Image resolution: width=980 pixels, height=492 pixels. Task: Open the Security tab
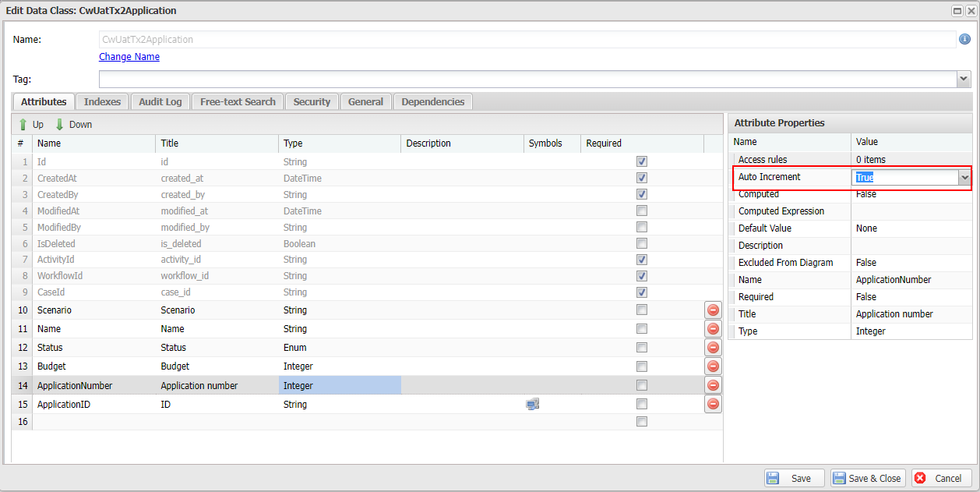click(x=312, y=101)
